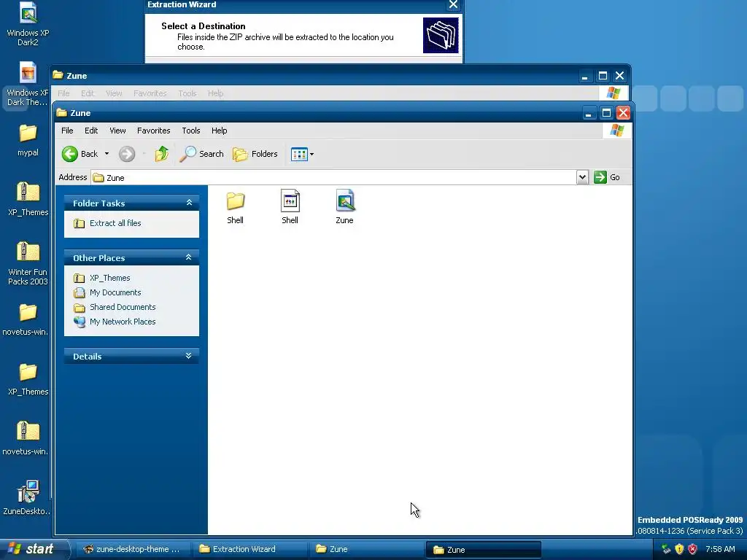747x560 pixels.
Task: Open My Network Places link
Action: tap(123, 322)
